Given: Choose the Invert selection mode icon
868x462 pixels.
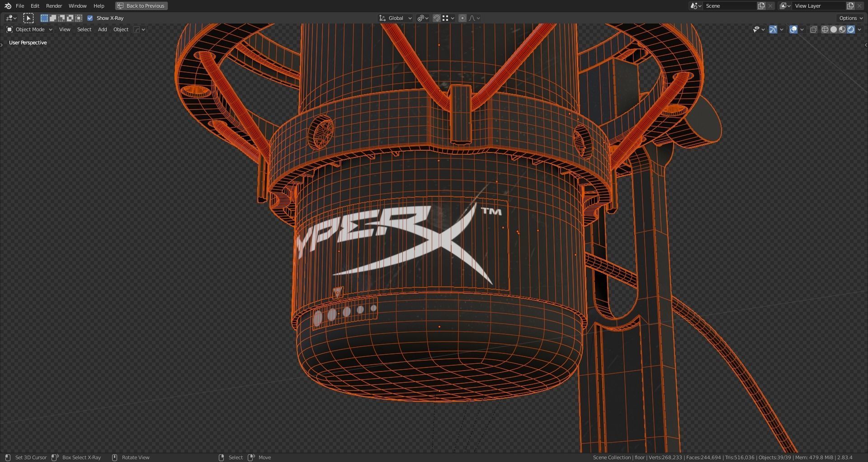Looking at the screenshot, I should (70, 18).
